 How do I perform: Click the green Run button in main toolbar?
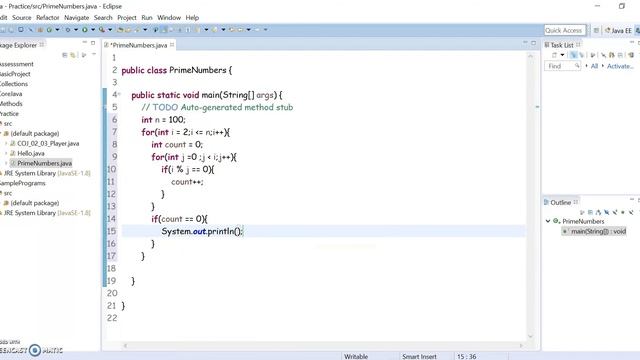click(84, 30)
